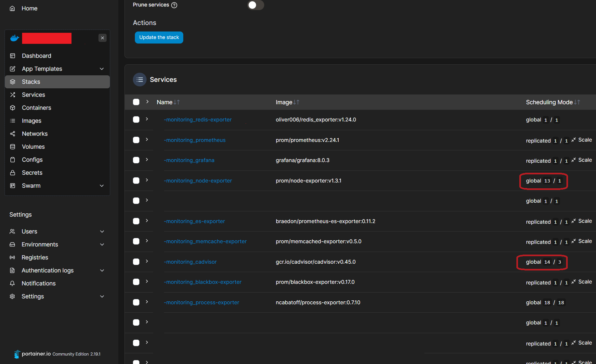This screenshot has width=596, height=364.
Task: Click Scale for -monitoring_blackbox-exporter service
Action: [585, 282]
